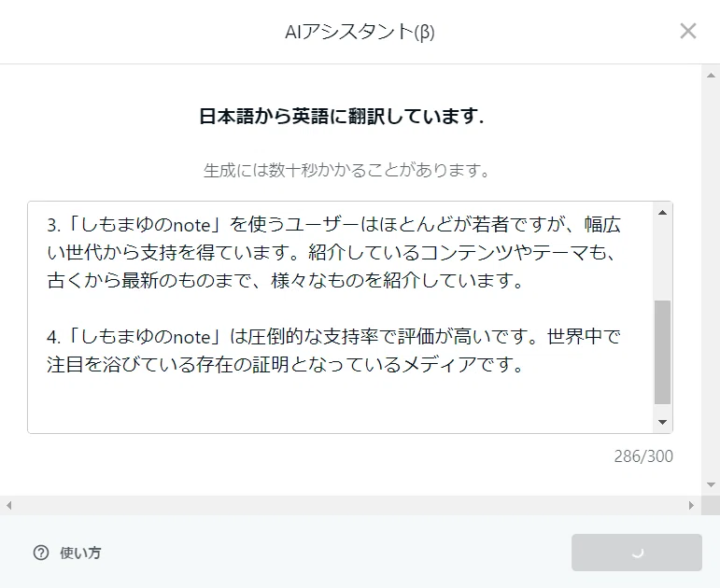Click the horizontal scrollbar right arrow
This screenshot has width=720, height=588.
691,505
